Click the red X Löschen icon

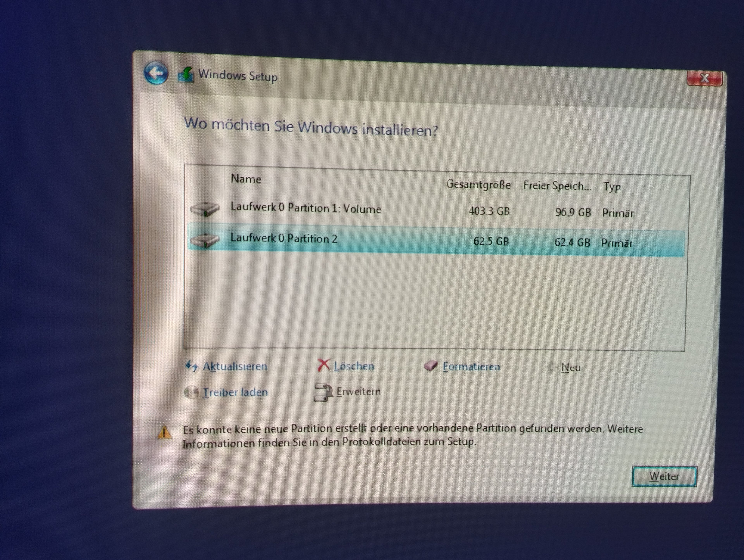(x=323, y=365)
